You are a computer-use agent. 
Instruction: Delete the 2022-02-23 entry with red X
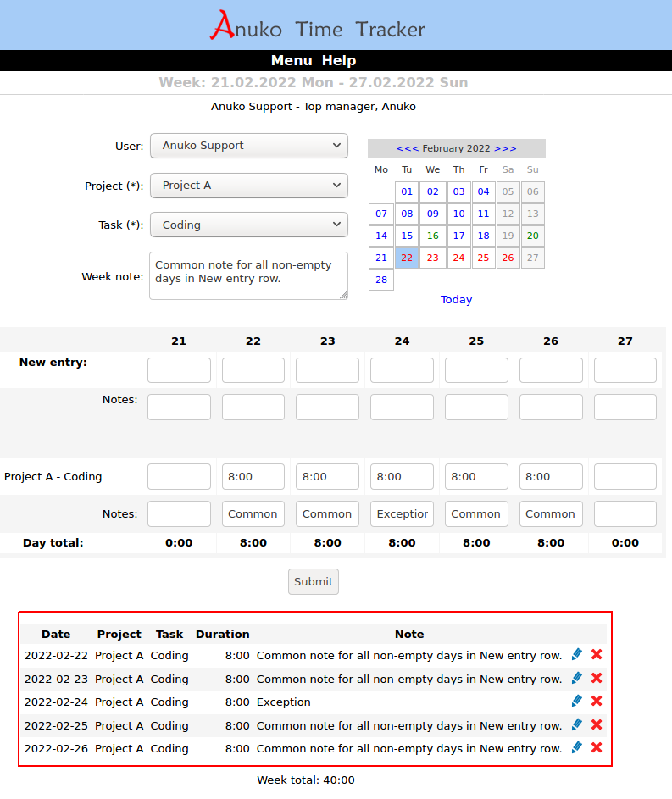597,678
